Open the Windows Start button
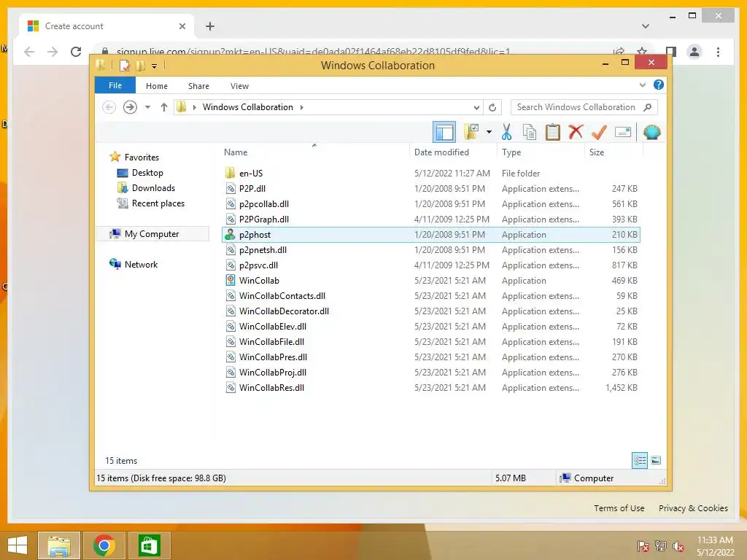 [x=18, y=545]
